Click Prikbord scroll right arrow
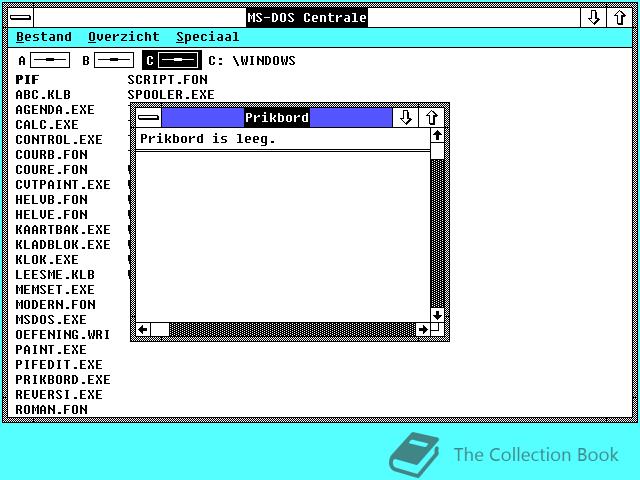This screenshot has width=640, height=480. (x=423, y=329)
